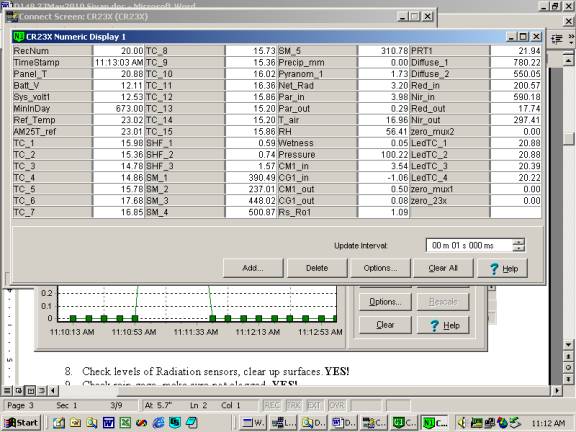Click the red-blue loop icon in quick launch
This screenshot has width=576, height=432.
coord(142,423)
